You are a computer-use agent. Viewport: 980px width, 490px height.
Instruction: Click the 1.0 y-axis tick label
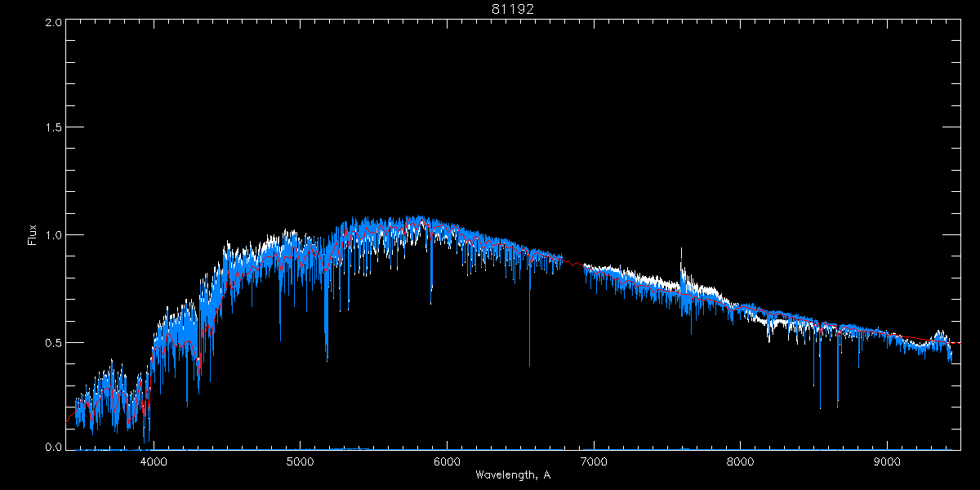[54, 235]
